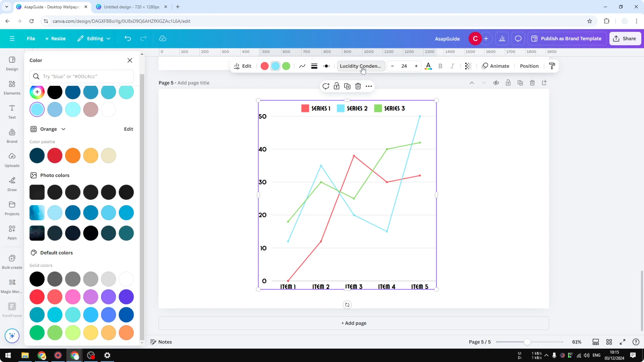The image size is (644, 362).
Task: Lock the selected chart element
Action: click(337, 86)
